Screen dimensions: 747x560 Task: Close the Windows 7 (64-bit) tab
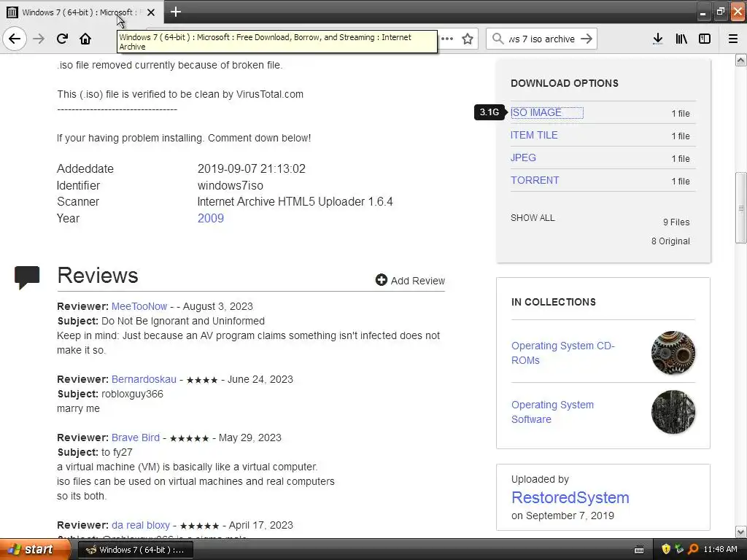click(x=151, y=12)
